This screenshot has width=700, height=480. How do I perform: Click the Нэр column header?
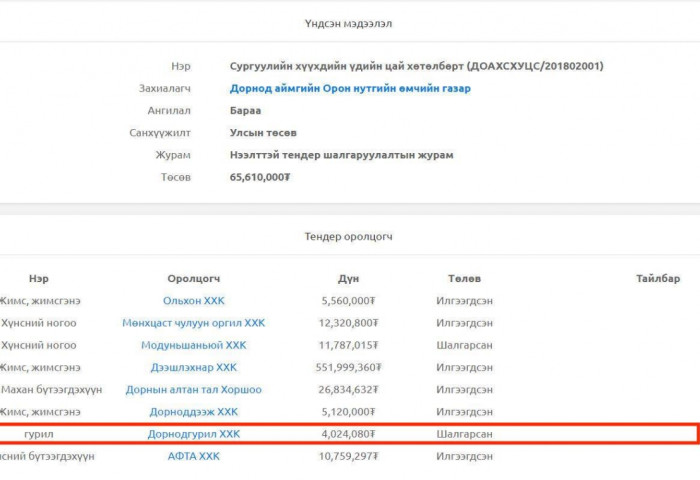pos(39,279)
